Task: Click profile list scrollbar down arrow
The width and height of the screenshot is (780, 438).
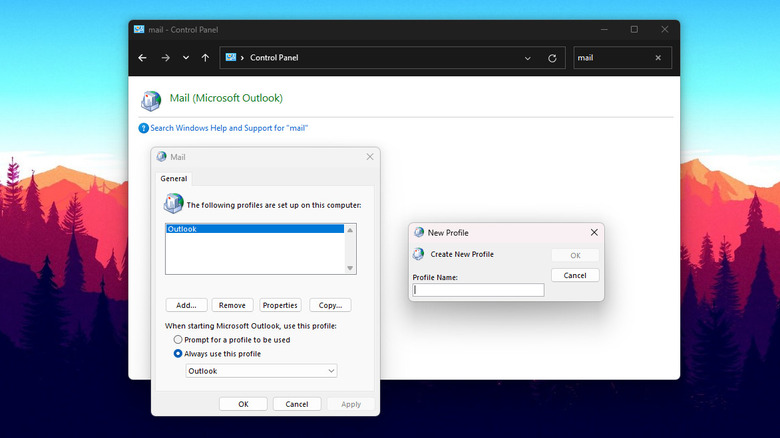Action: coord(350,268)
